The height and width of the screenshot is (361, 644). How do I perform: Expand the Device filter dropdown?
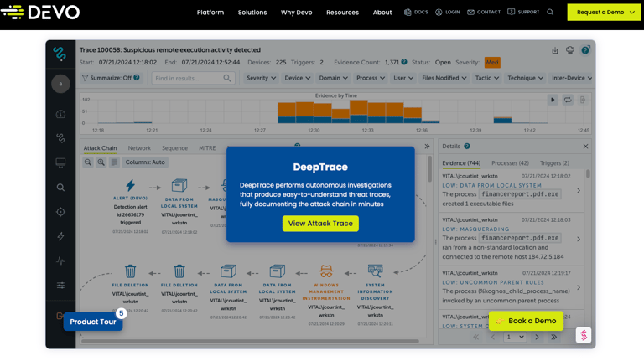tap(298, 78)
